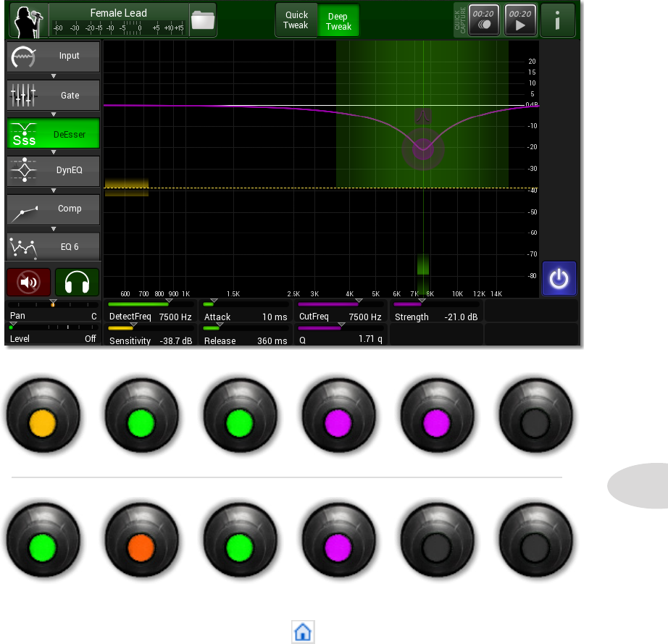Screen dimensions: 668x644
Task: Click the input level meter in header
Action: tap(119, 28)
